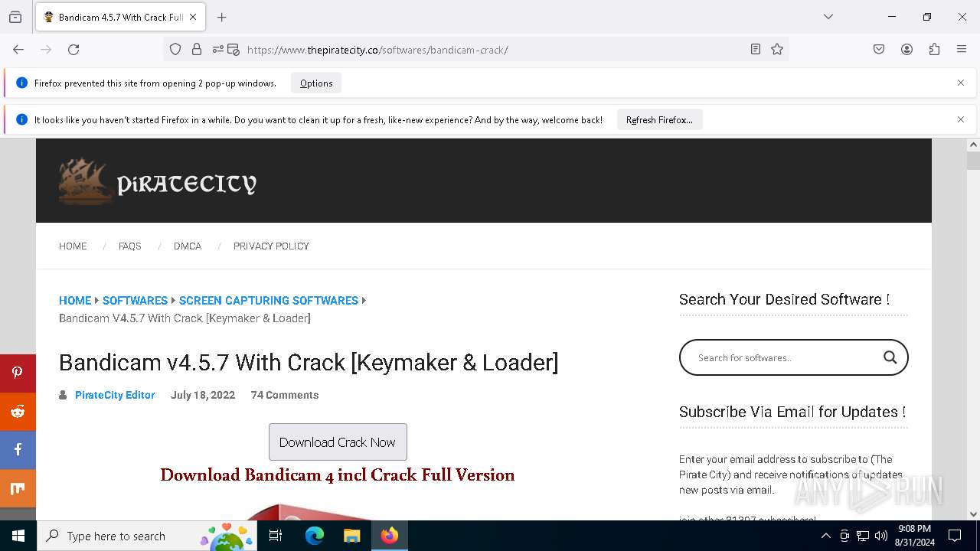Image resolution: width=980 pixels, height=551 pixels.
Task: Open network icon in system tray
Action: click(863, 536)
